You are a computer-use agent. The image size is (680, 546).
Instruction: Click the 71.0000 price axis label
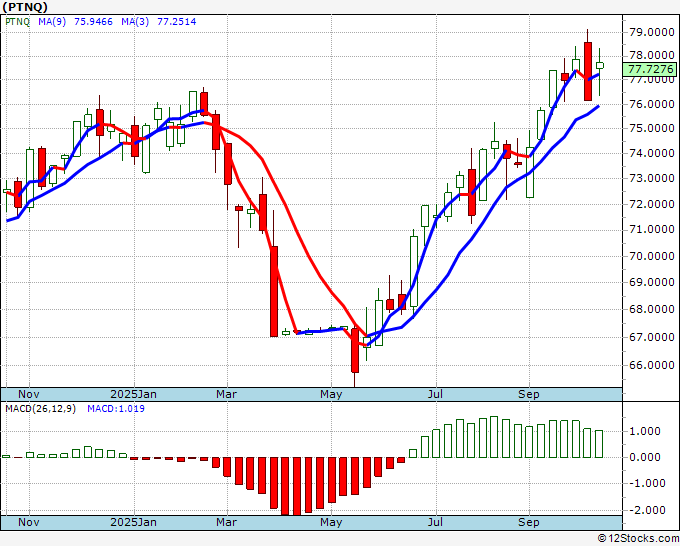pos(651,230)
